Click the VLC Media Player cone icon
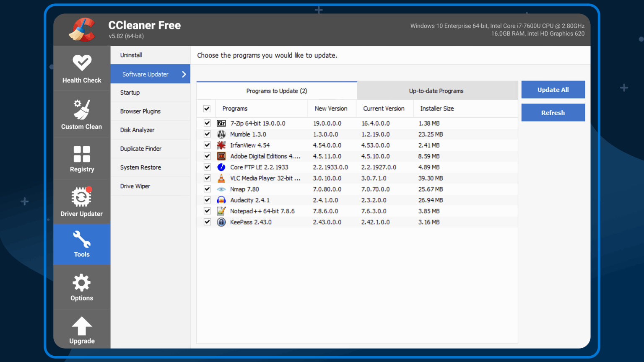This screenshot has height=362, width=644. point(221,178)
